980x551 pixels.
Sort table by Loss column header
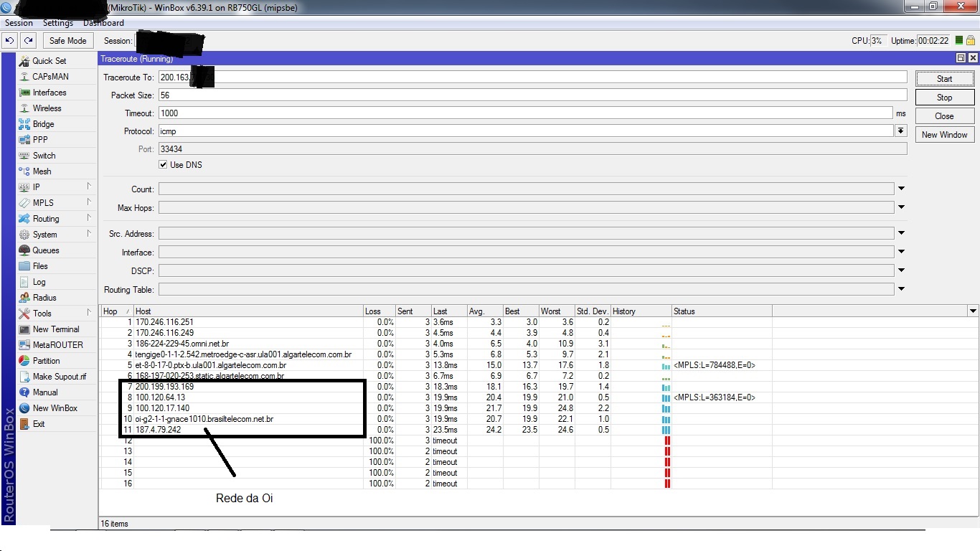[x=380, y=311]
